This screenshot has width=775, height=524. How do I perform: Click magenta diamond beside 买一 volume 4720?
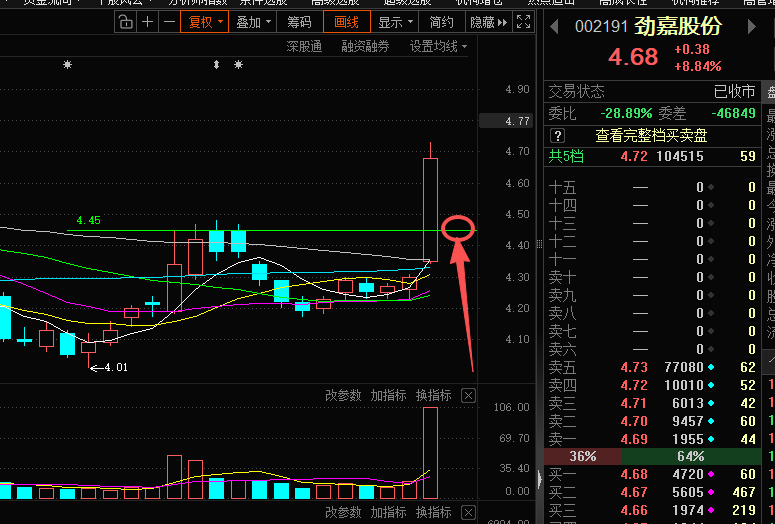point(711,475)
